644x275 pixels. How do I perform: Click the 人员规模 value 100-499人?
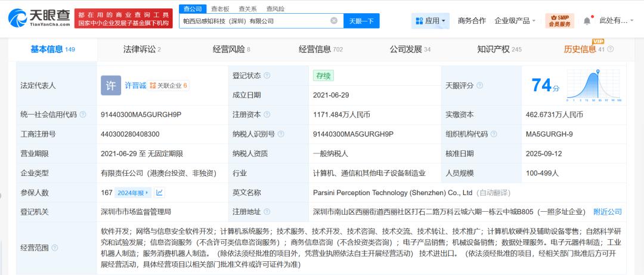click(542, 173)
